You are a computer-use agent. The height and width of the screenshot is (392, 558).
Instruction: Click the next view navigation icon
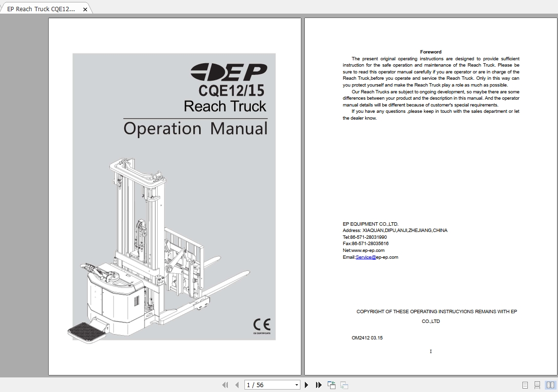[x=344, y=385]
